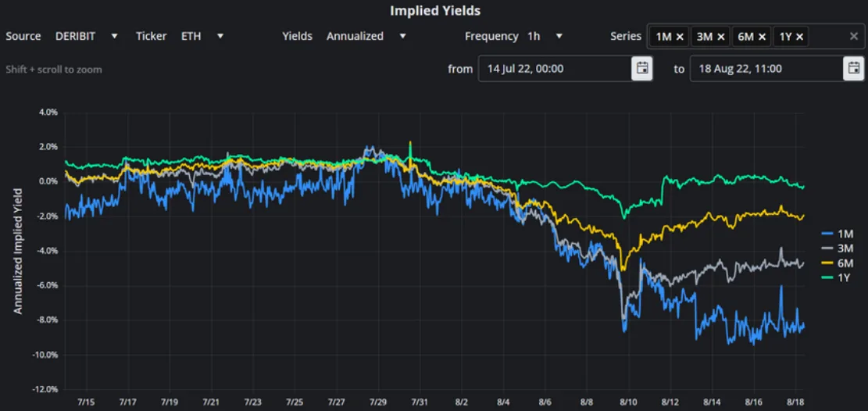Toggle the 1M series in the legend

coord(837,234)
